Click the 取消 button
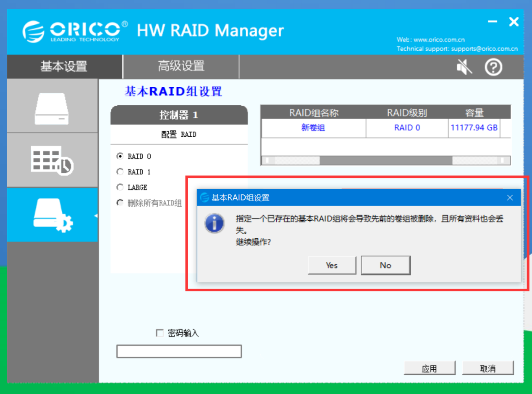The image size is (532, 394). 488,368
